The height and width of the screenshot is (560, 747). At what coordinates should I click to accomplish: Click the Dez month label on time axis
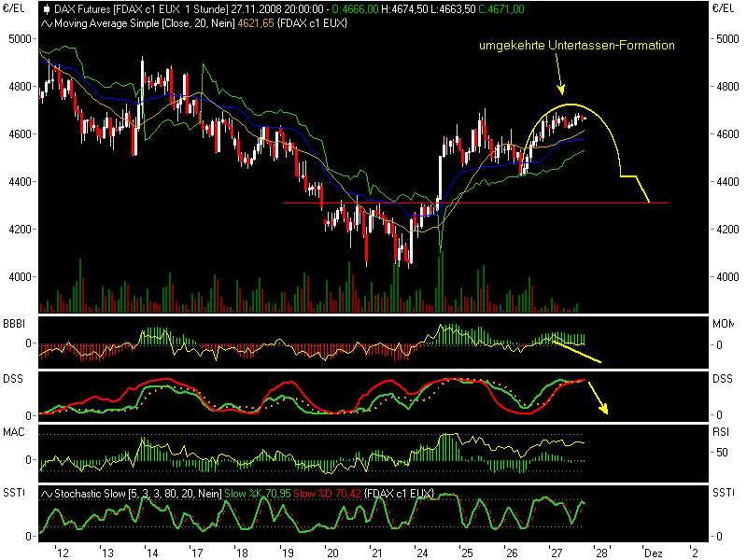653,553
